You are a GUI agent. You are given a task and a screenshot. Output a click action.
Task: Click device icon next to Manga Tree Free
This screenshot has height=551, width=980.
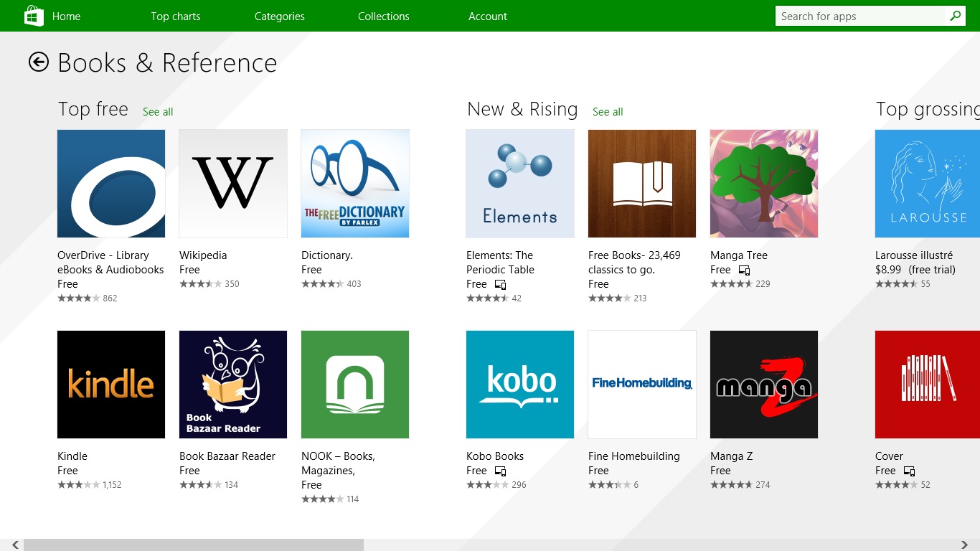click(745, 270)
